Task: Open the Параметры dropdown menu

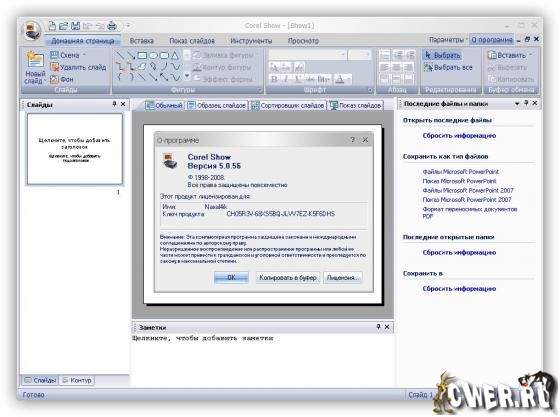Action: click(448, 40)
